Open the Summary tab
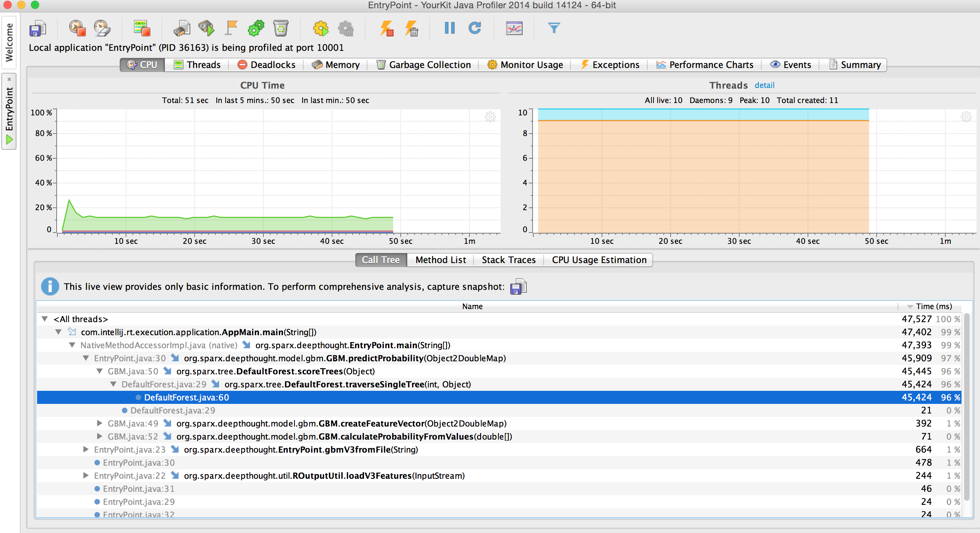This screenshot has height=533, width=980. click(854, 65)
